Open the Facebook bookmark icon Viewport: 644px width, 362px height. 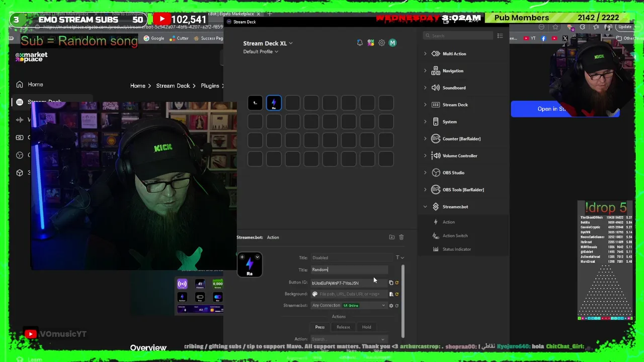tap(543, 38)
